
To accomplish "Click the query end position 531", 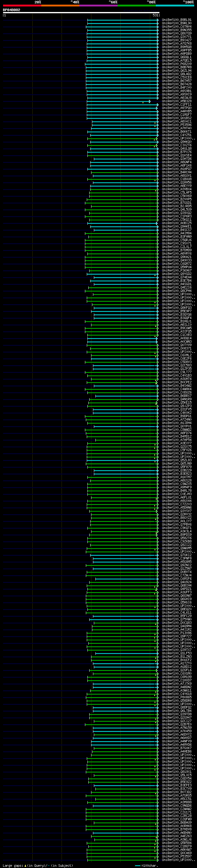I will click(x=155, y=15).
